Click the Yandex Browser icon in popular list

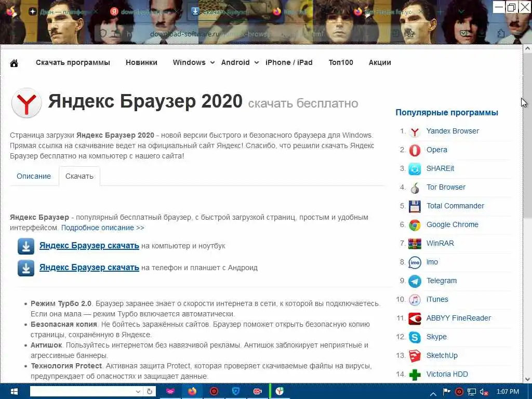coord(415,131)
